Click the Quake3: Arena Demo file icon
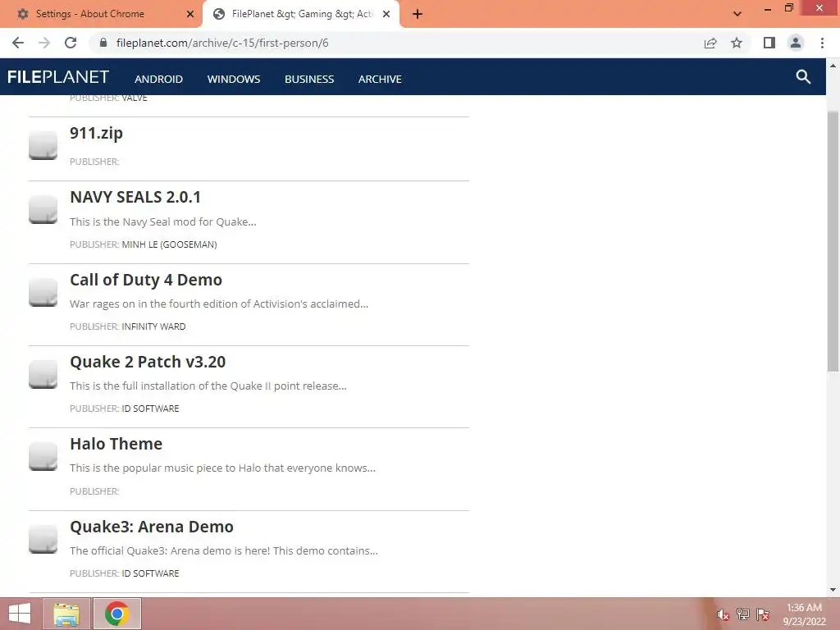This screenshot has height=630, width=840. tap(43, 539)
